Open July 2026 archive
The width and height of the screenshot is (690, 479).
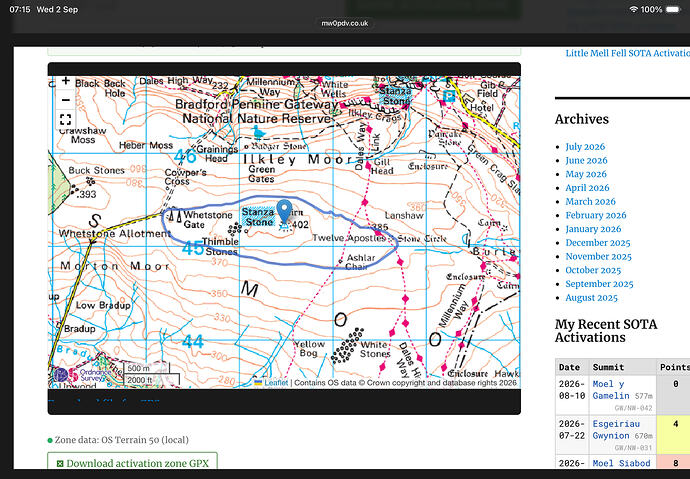(x=585, y=147)
